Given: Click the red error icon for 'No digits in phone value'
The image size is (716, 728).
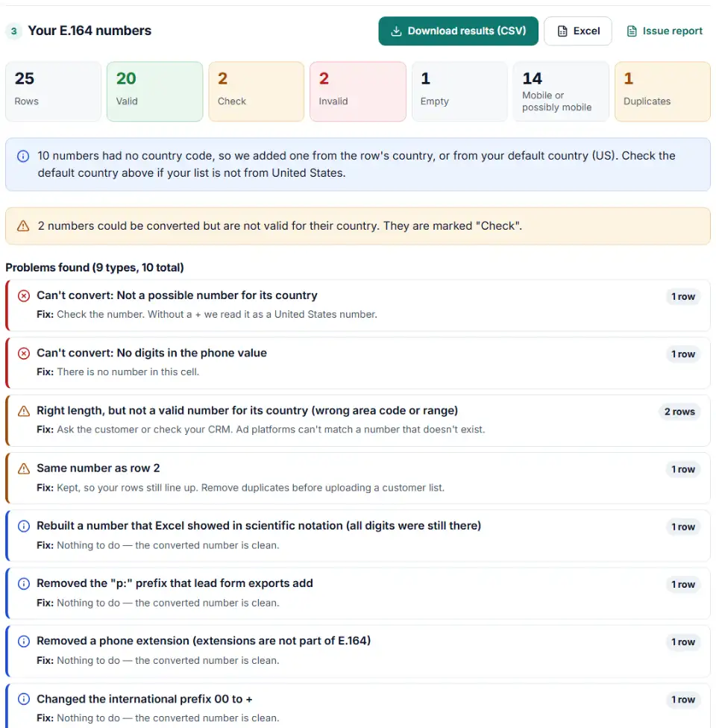Looking at the screenshot, I should coord(24,354).
